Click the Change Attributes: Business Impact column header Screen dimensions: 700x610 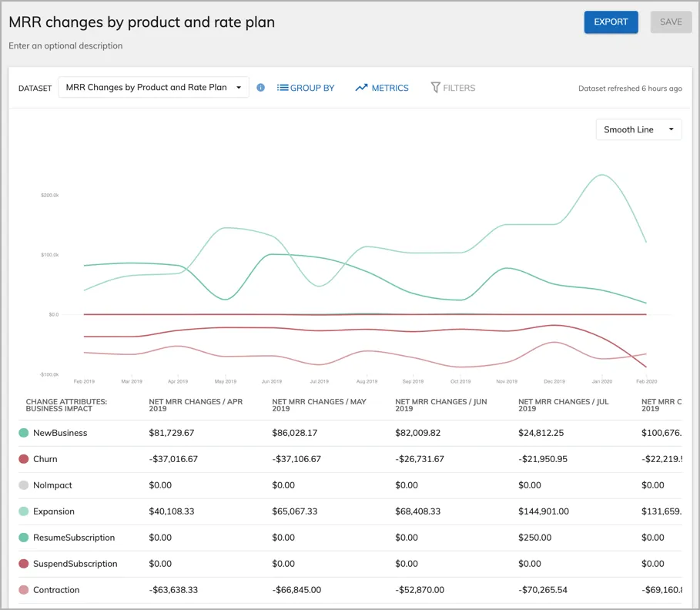pyautogui.click(x=66, y=405)
